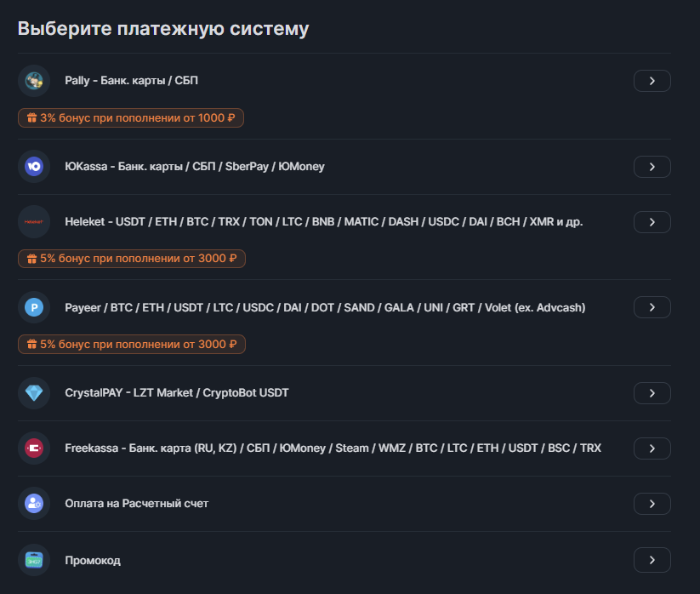Click the Freekassa red wallet icon
Image resolution: width=700 pixels, height=594 pixels.
[34, 448]
